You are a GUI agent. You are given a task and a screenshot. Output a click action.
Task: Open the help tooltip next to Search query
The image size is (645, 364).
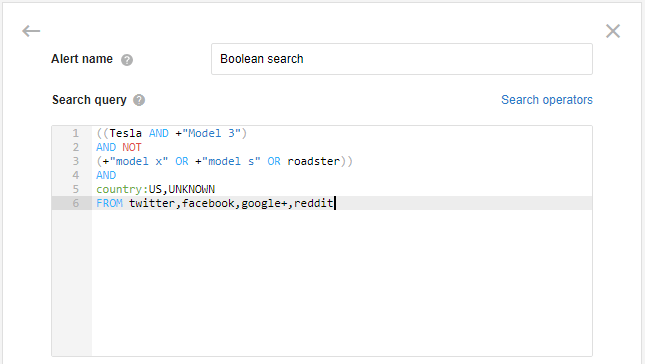[139, 100]
